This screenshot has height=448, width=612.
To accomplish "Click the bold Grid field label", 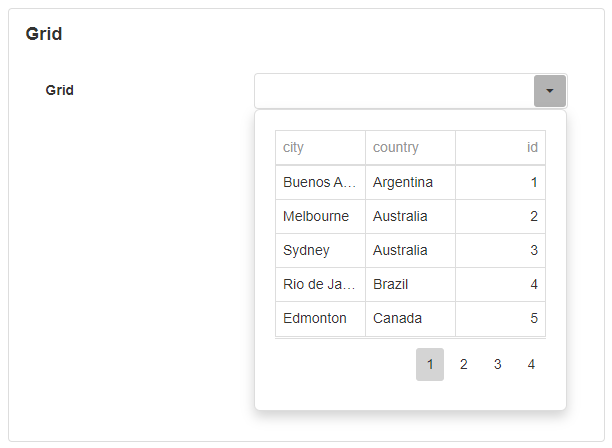I will coord(60,90).
